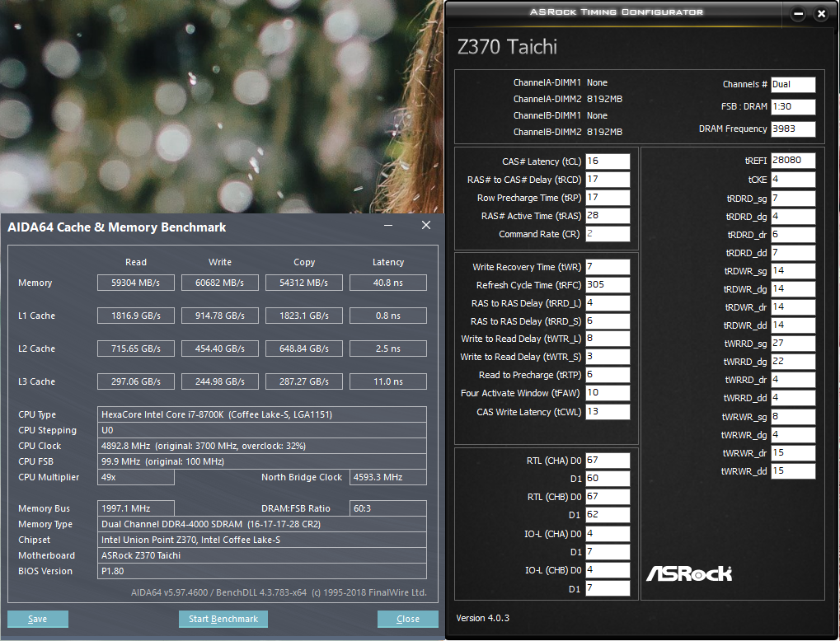Select the Memory Read result box
840x641 pixels.
pos(136,283)
